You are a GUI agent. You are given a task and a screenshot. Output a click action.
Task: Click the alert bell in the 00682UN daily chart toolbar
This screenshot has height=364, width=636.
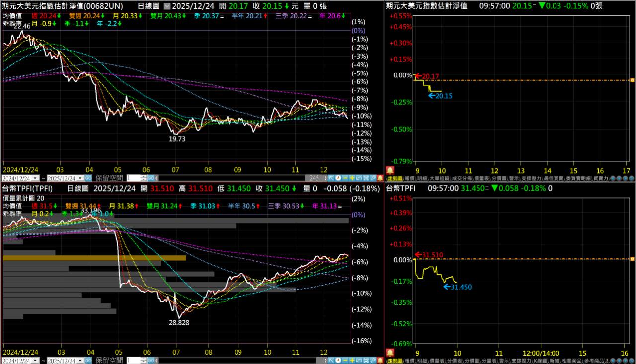click(380, 178)
